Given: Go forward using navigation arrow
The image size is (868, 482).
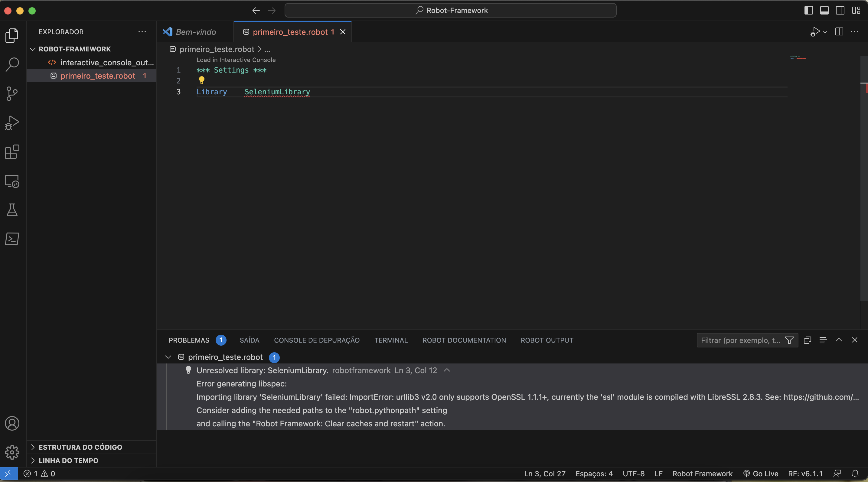Looking at the screenshot, I should (x=272, y=11).
